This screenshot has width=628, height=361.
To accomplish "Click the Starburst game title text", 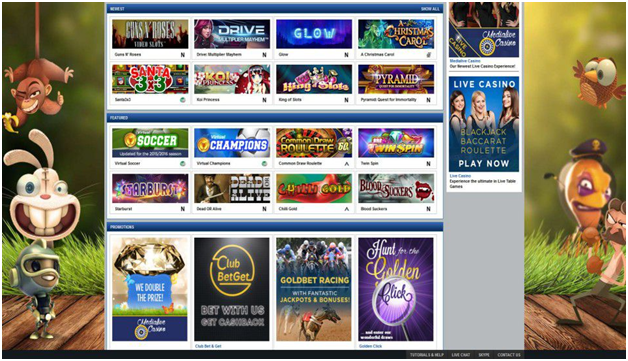I will (x=123, y=209).
